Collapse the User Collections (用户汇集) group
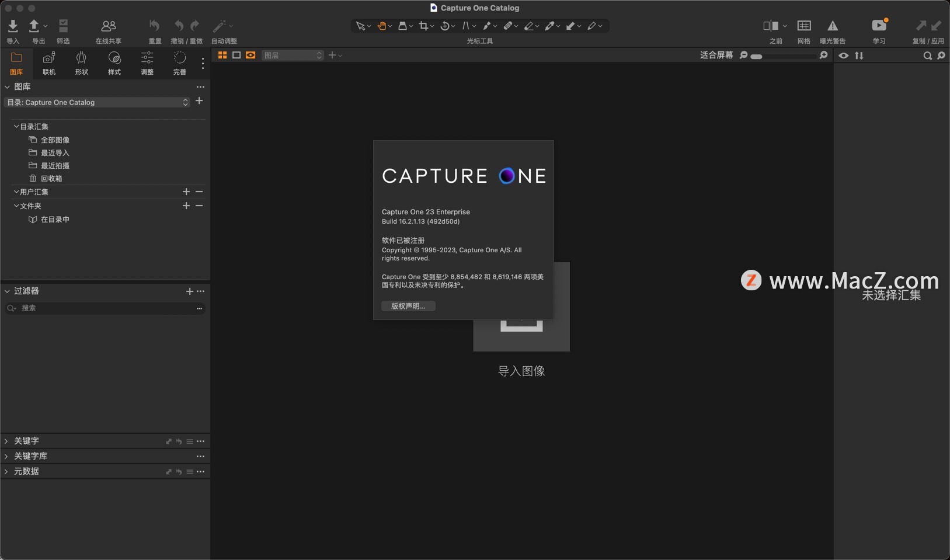 coord(16,192)
